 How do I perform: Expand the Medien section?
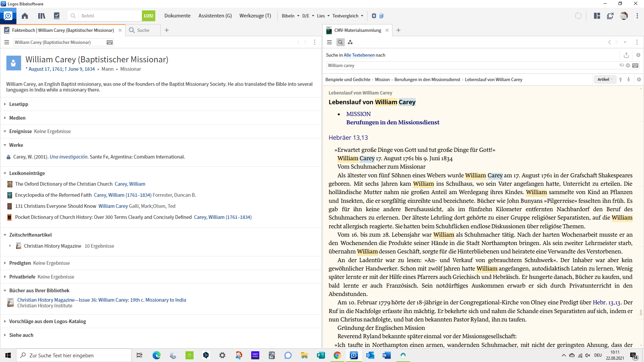(x=5, y=118)
